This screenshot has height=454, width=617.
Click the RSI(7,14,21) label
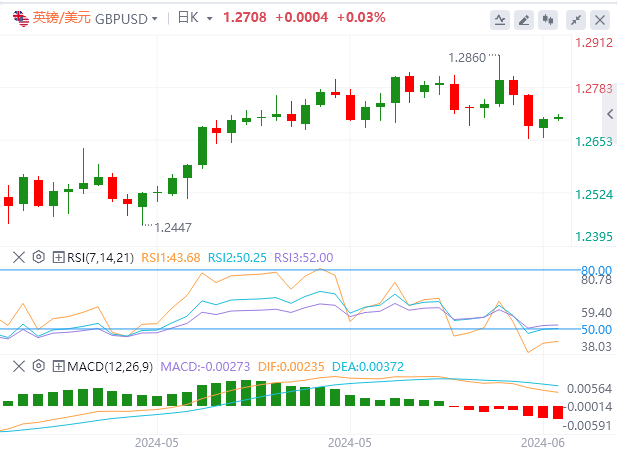[101, 258]
